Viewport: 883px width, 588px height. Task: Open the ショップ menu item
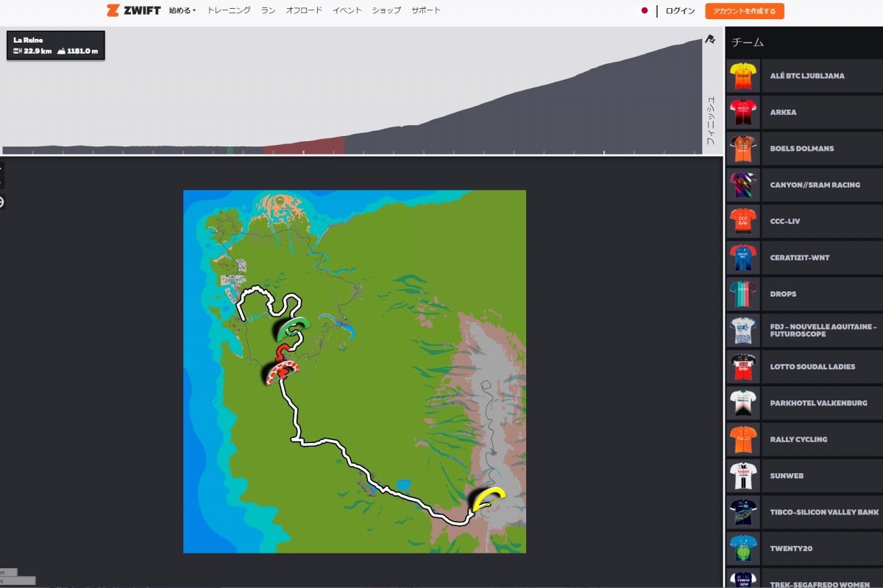click(386, 10)
